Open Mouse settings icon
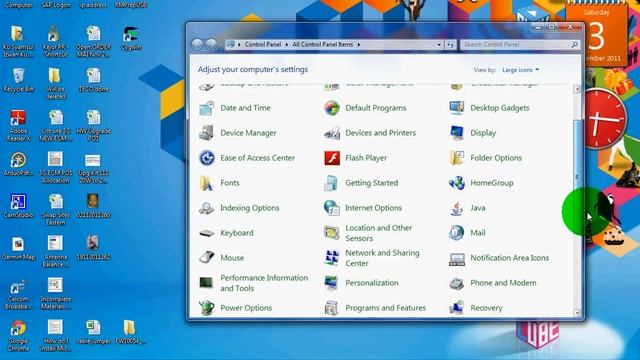This screenshot has height=360, width=640. (207, 258)
